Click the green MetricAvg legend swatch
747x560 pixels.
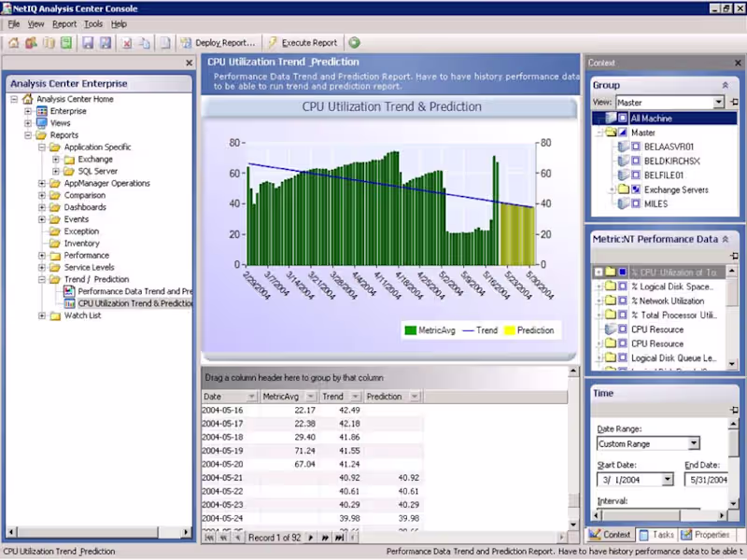(410, 330)
